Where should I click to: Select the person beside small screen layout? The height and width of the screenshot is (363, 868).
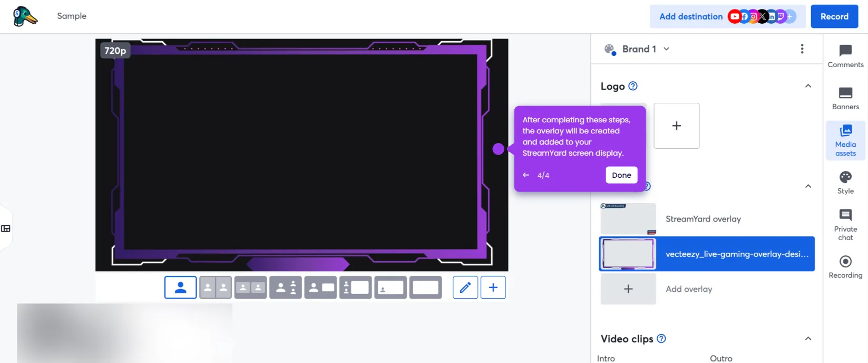pyautogui.click(x=320, y=288)
